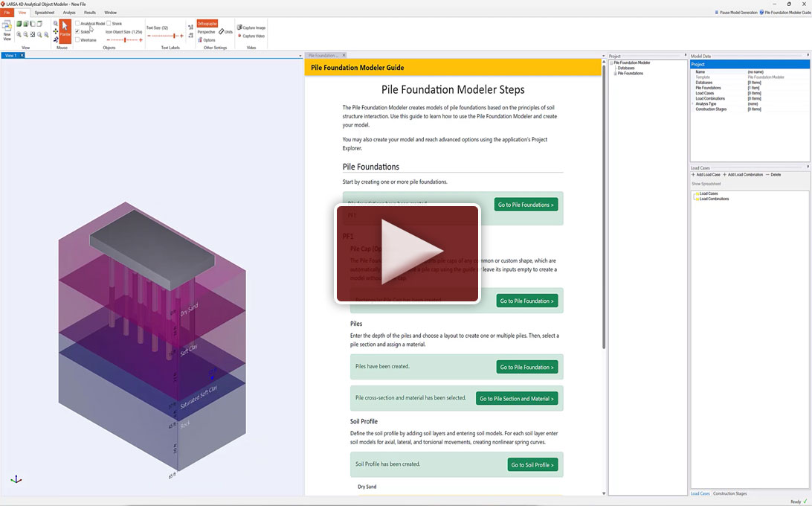The height and width of the screenshot is (506, 812).
Task: Click the fourth zoom magnifier icon
Action: 39,34
